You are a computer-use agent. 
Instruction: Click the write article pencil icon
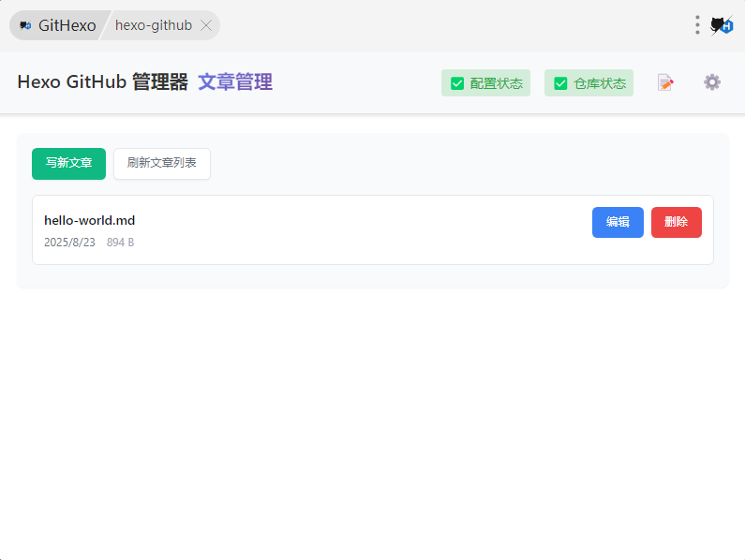(x=665, y=82)
